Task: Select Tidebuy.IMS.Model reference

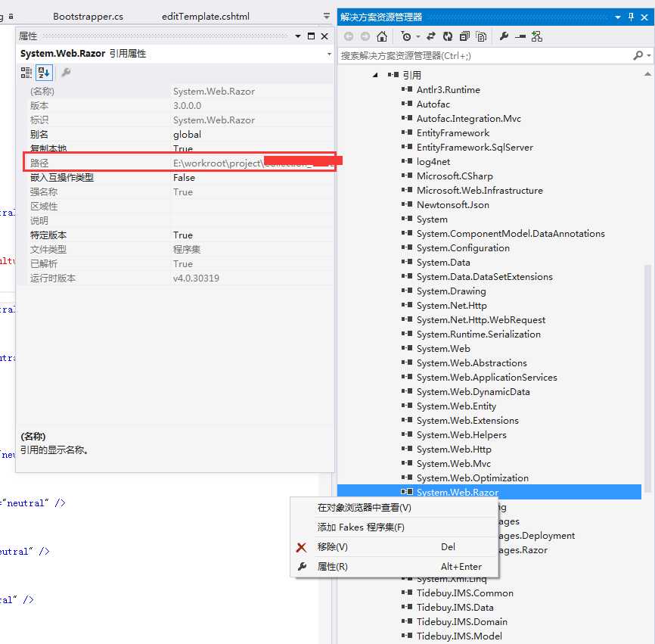Action: click(x=459, y=636)
